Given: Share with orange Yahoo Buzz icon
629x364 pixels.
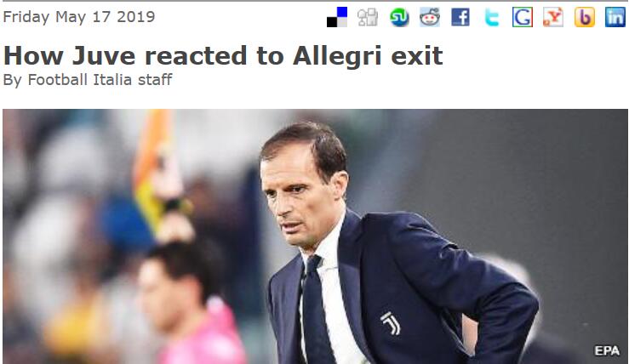Looking at the screenshot, I should 585,17.
